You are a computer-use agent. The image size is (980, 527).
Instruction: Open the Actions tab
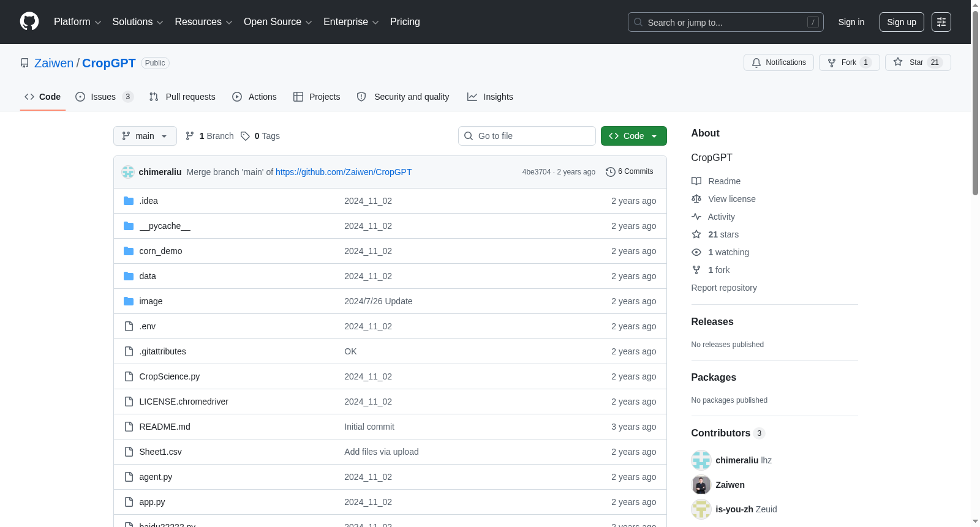coord(254,97)
